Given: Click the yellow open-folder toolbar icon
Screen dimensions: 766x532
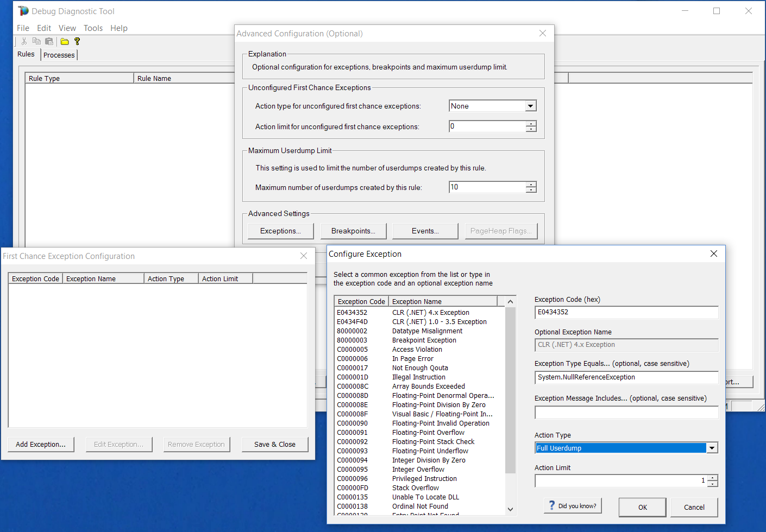Looking at the screenshot, I should [x=65, y=41].
